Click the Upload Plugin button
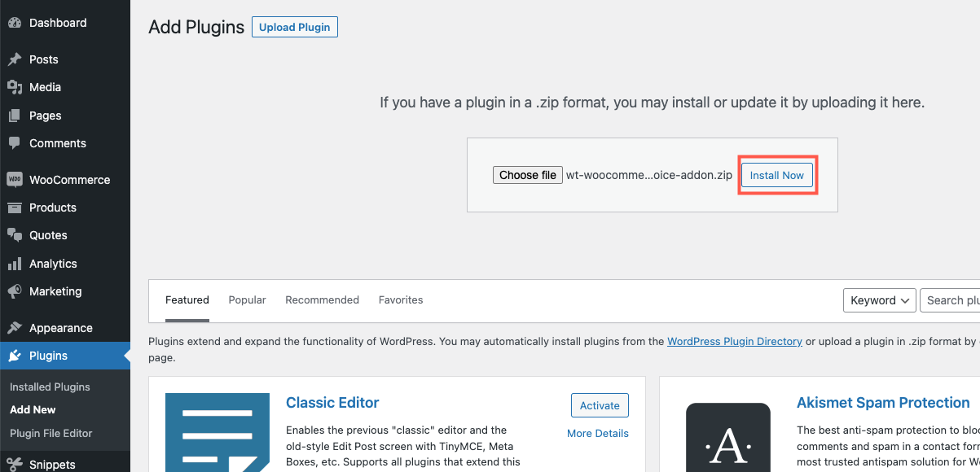Image resolution: width=980 pixels, height=472 pixels. coord(295,27)
